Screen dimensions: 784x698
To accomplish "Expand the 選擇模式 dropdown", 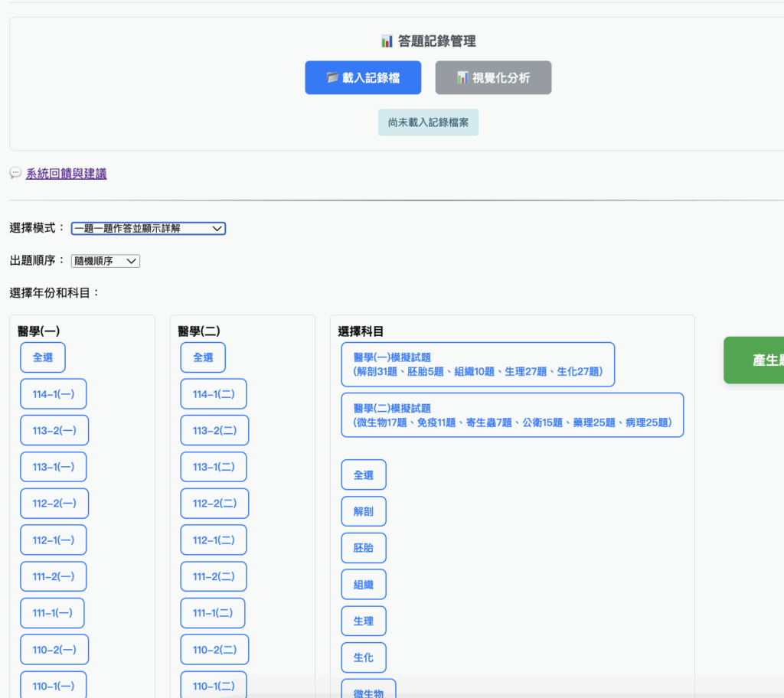I will pos(148,228).
